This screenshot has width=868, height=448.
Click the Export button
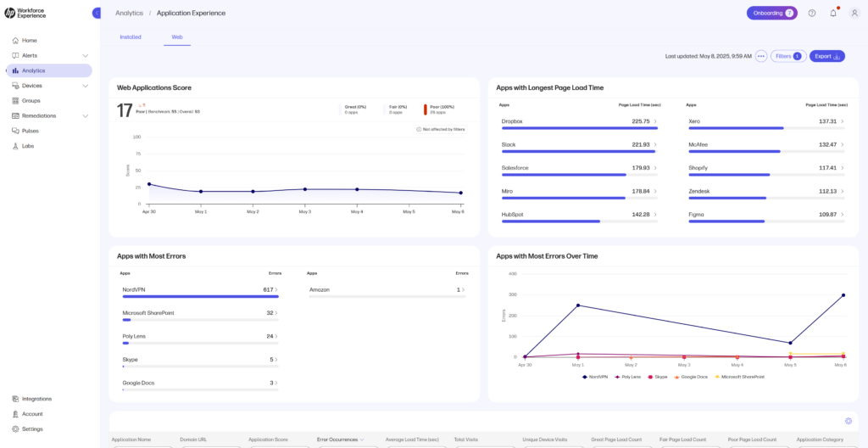click(827, 56)
